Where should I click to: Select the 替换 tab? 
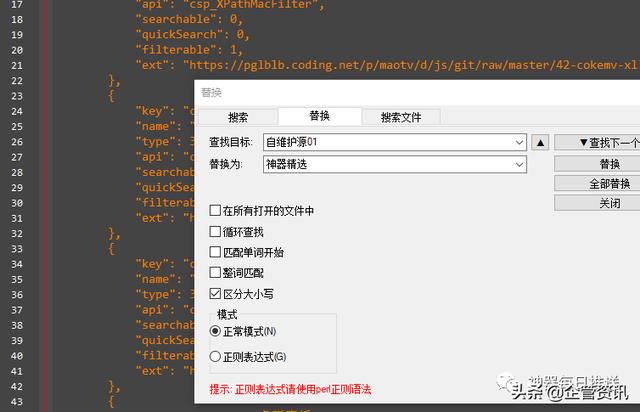319,116
